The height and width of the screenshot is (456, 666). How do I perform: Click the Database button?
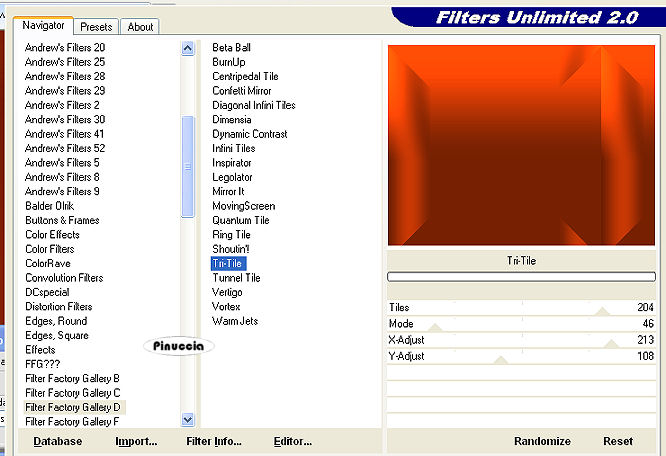pos(58,442)
